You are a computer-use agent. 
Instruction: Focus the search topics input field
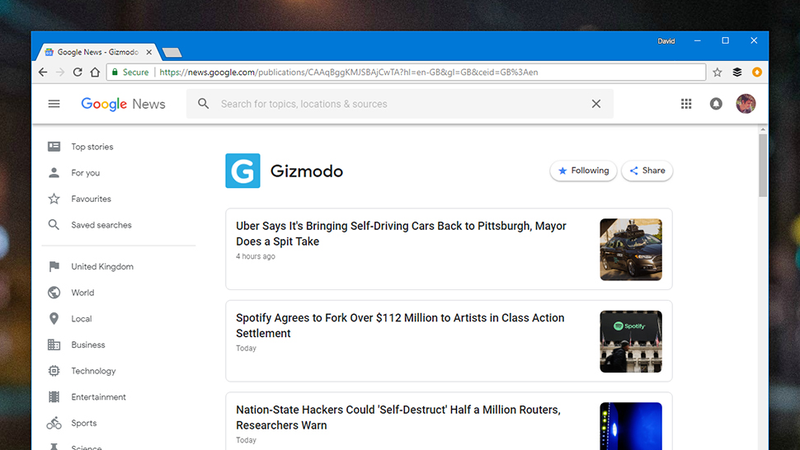click(x=400, y=104)
